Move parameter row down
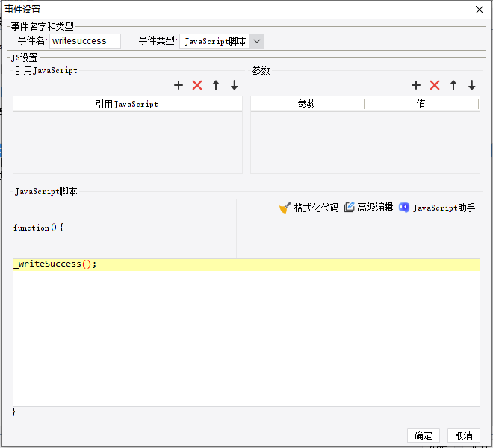 coord(471,85)
